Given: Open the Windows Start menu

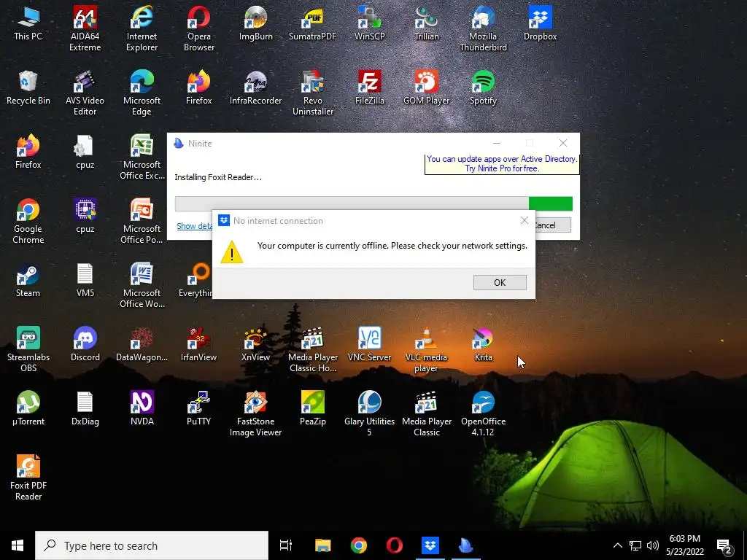Looking at the screenshot, I should [18, 545].
